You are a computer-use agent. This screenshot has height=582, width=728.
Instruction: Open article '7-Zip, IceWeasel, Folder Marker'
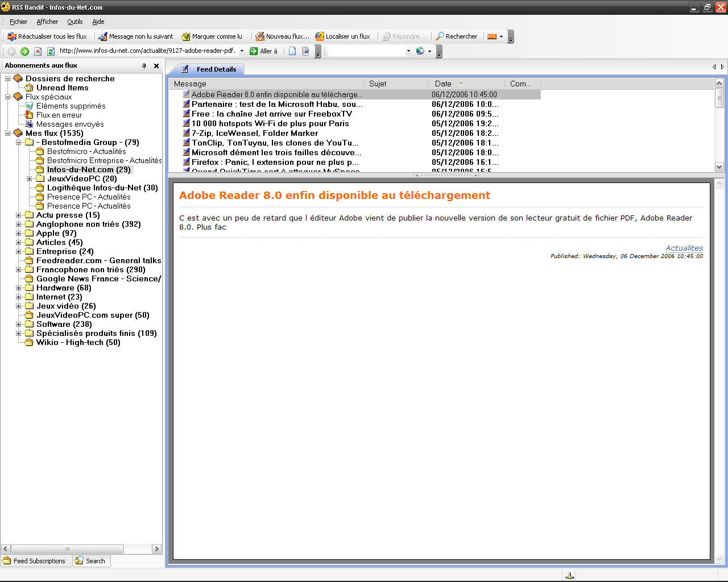[x=255, y=134]
